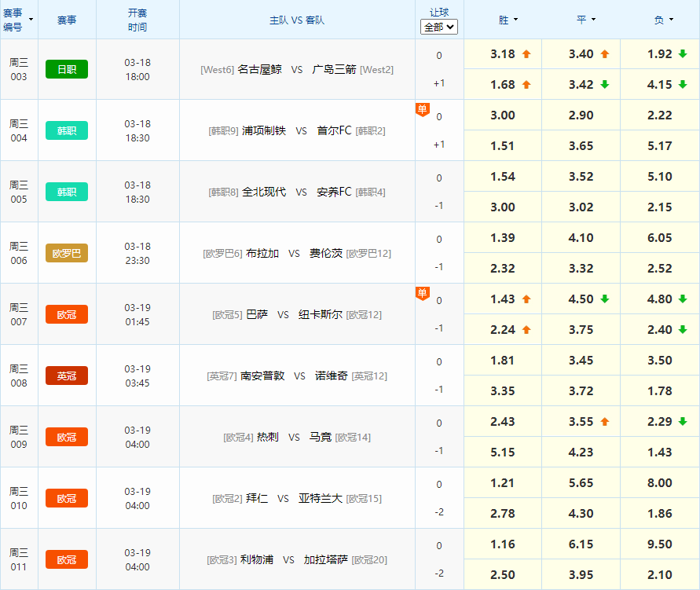Select draw odds 3.55 for match 009

pyautogui.click(x=581, y=422)
